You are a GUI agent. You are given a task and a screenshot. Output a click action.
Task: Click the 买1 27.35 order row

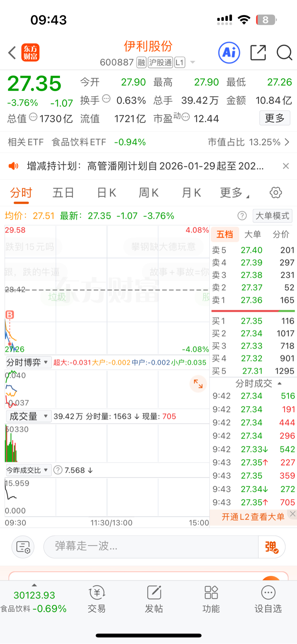(x=253, y=321)
